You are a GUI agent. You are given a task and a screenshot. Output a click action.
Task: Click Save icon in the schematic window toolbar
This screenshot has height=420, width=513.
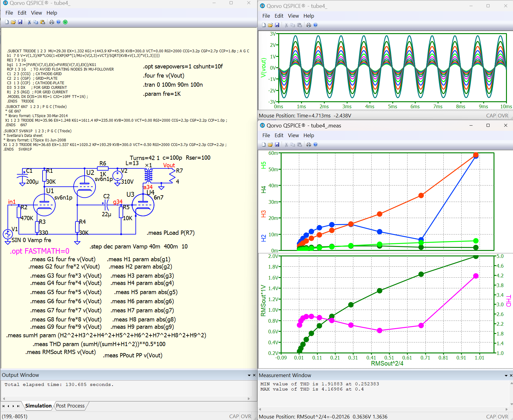pyautogui.click(x=20, y=22)
